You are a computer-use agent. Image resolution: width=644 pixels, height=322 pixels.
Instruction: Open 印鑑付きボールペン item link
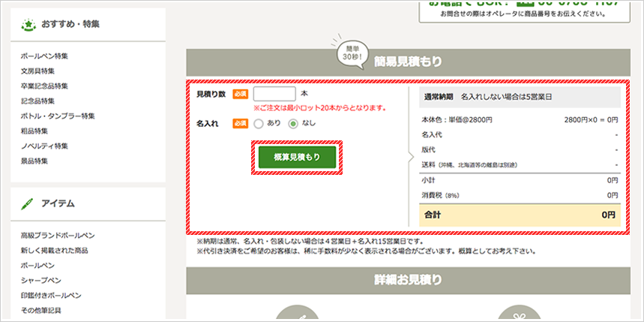(x=51, y=296)
